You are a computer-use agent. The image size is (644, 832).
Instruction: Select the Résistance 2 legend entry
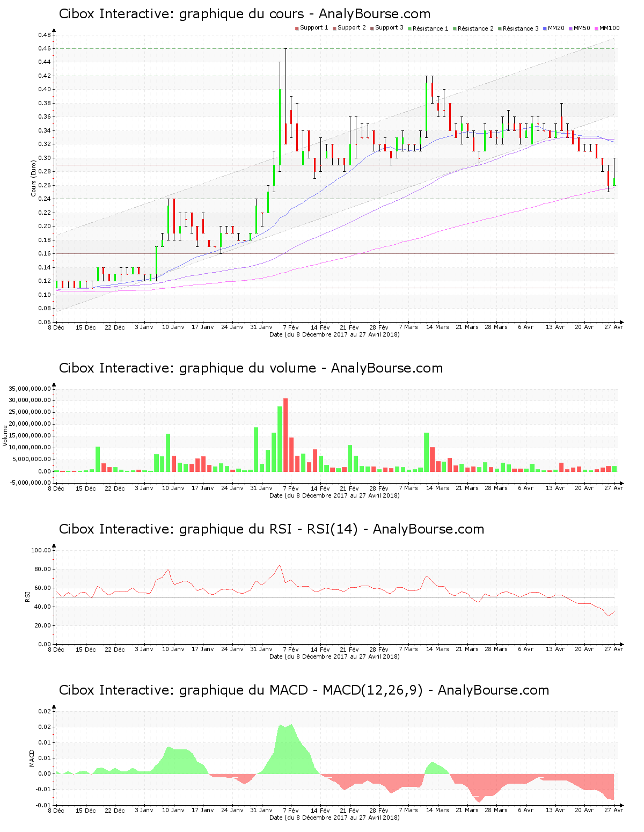pos(473,28)
